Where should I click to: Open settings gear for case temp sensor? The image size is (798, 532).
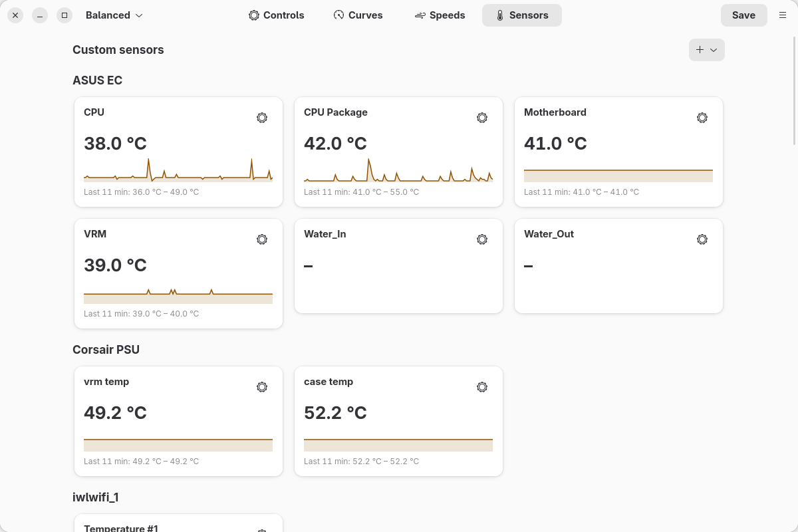482,387
